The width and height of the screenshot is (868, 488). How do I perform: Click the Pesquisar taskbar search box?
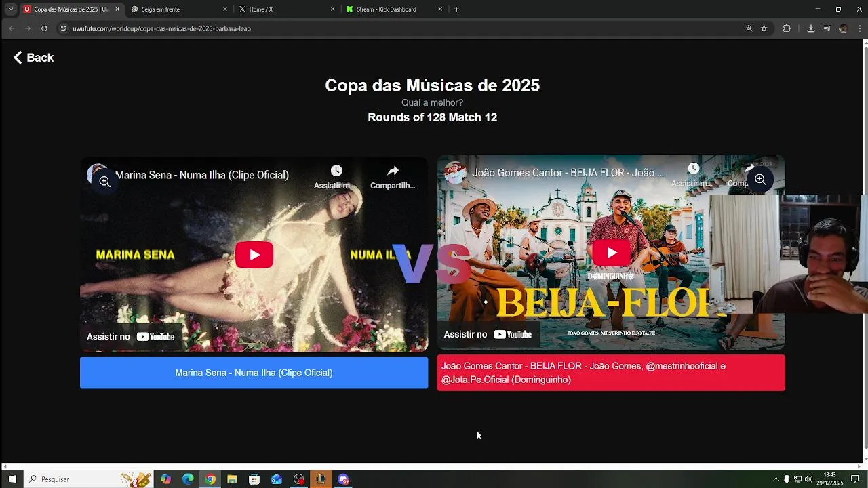click(88, 479)
